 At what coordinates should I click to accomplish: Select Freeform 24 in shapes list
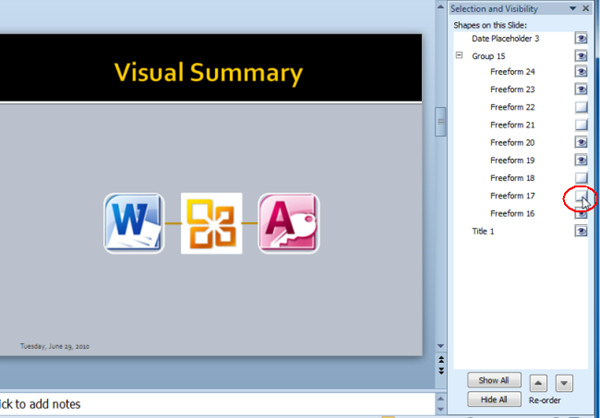click(x=512, y=72)
